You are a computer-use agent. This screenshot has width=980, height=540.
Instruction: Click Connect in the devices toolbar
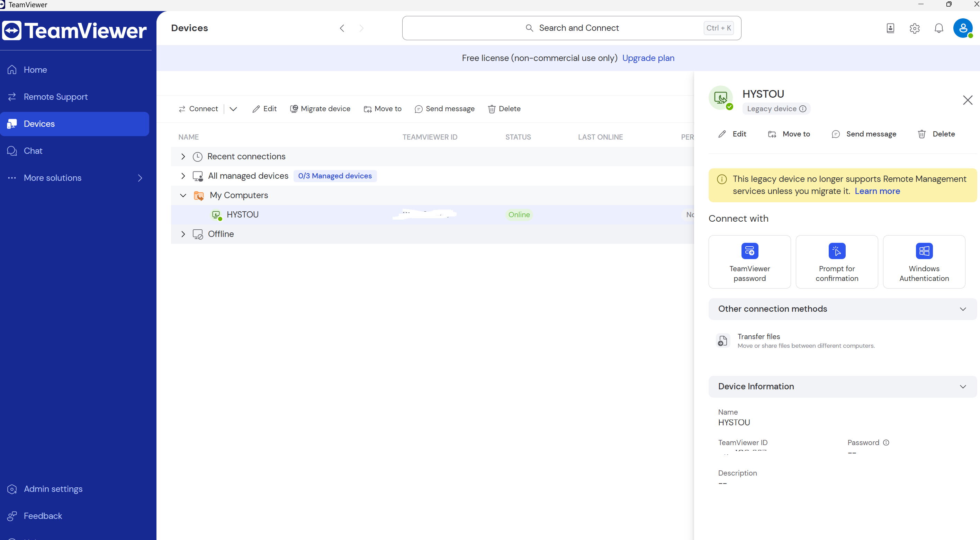(198, 109)
